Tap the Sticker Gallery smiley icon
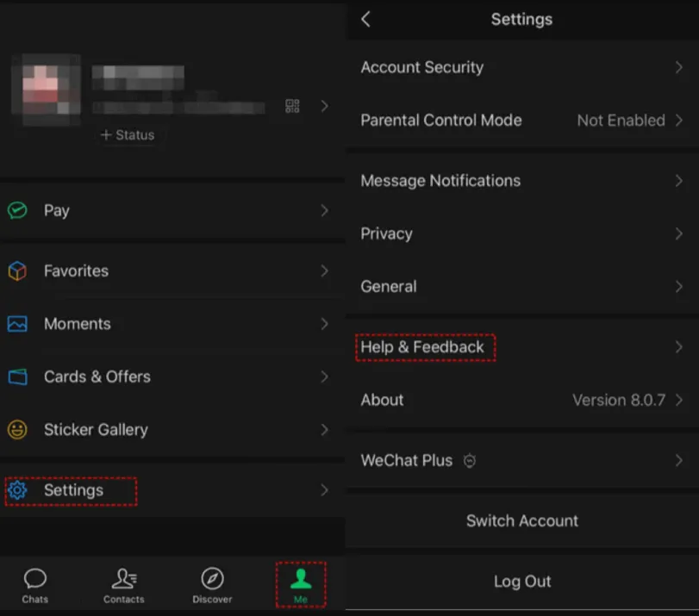This screenshot has height=616, width=699. click(x=17, y=430)
